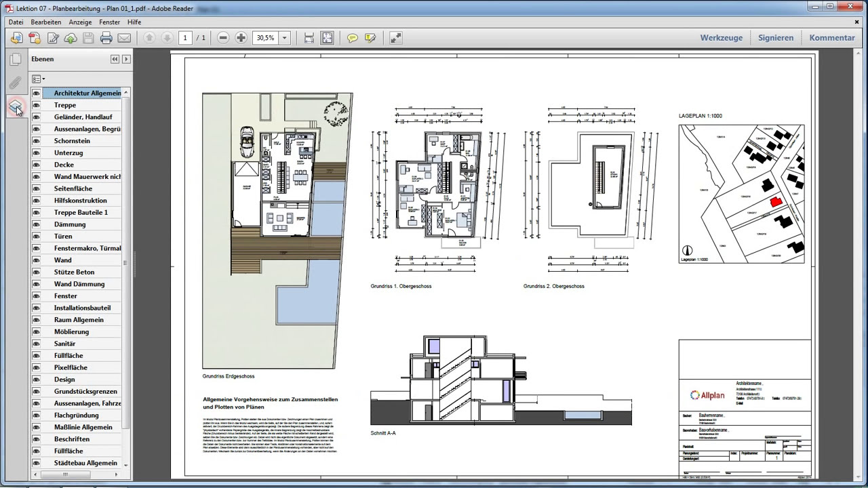Click the Lageplan site map drawing

[x=741, y=194]
